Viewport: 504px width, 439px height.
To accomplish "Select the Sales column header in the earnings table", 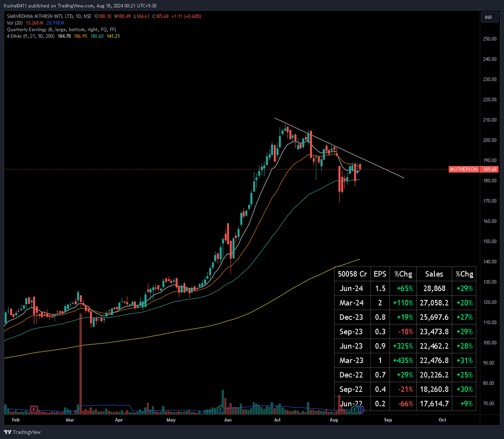I will pyautogui.click(x=434, y=274).
